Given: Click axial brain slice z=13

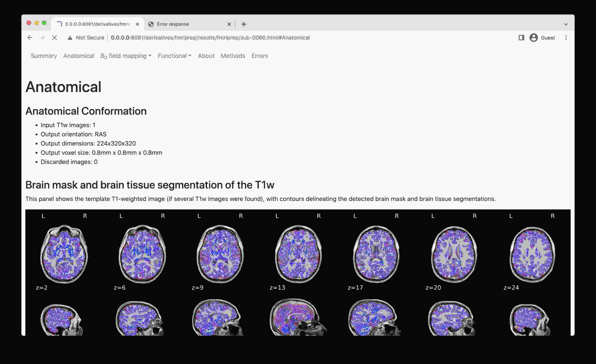Looking at the screenshot, I should pos(298,254).
